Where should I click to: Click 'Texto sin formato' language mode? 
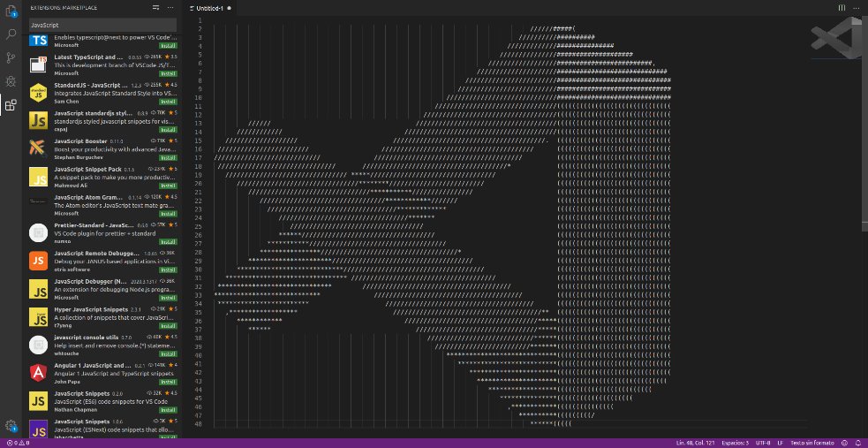812,443
